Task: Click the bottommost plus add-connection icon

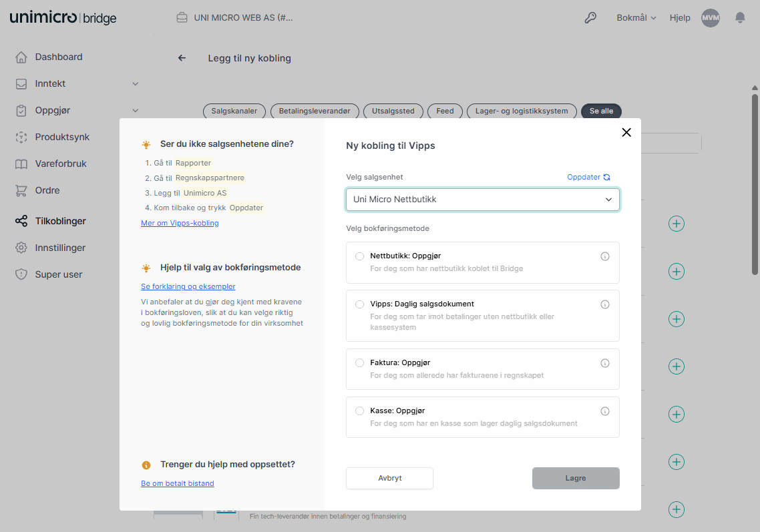Action: [x=676, y=510]
